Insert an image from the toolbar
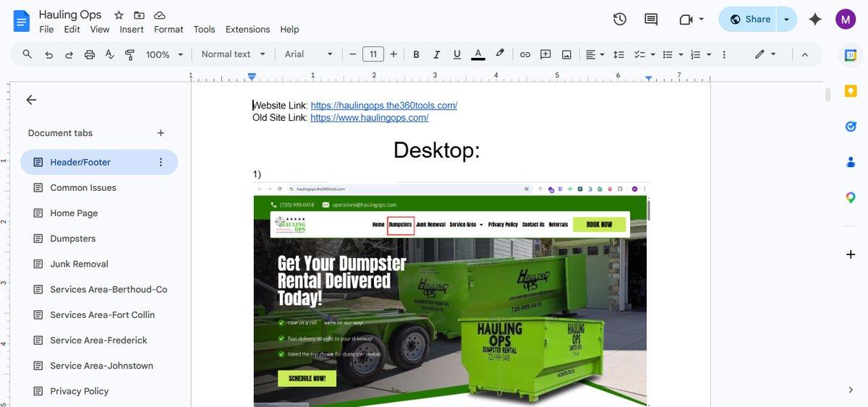Image resolution: width=868 pixels, height=407 pixels. pyautogui.click(x=566, y=54)
